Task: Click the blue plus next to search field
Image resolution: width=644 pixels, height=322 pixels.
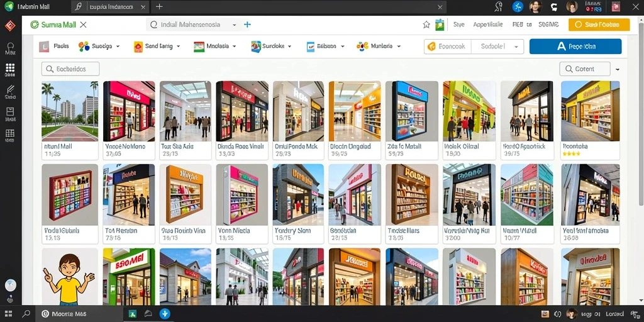Action: [x=247, y=25]
